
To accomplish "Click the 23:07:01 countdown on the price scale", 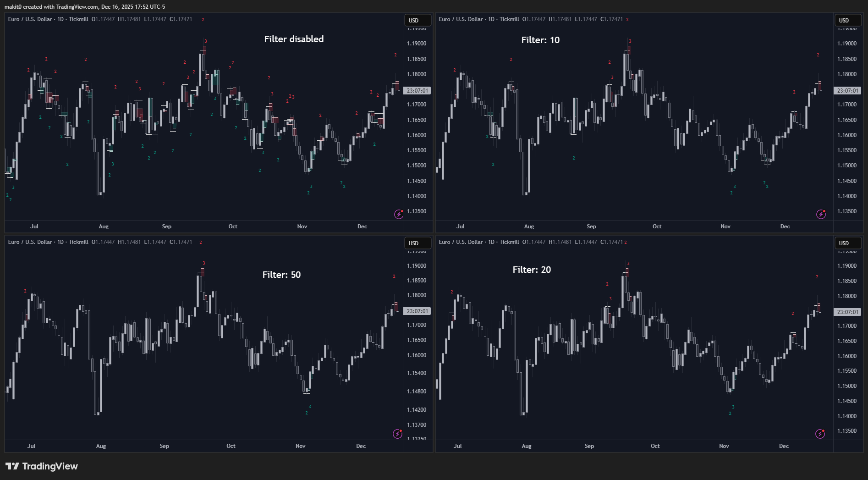I will pos(417,90).
